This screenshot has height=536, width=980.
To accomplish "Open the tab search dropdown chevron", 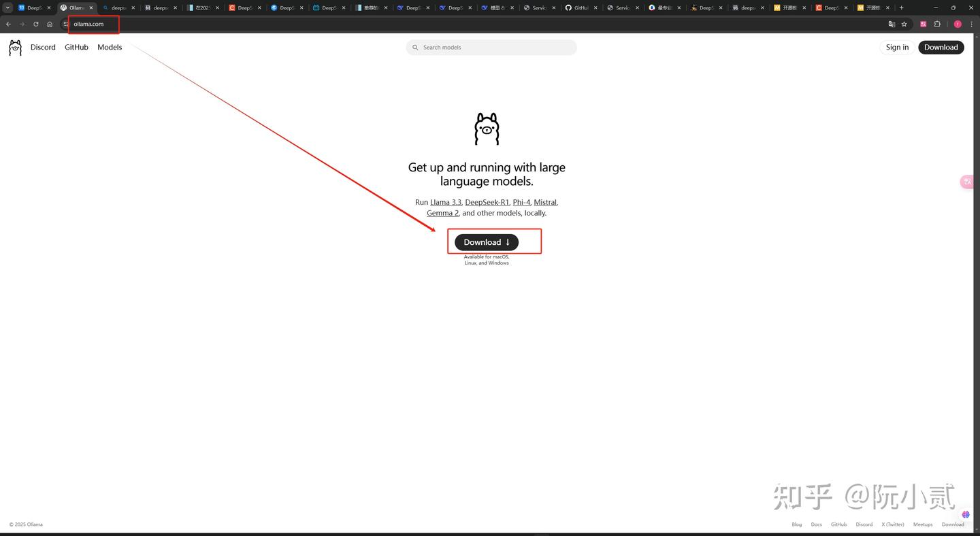I will point(7,7).
